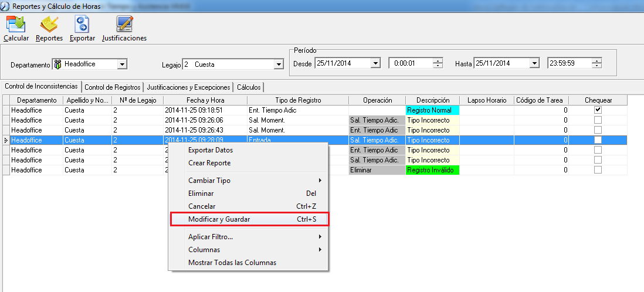The image size is (644, 292).
Task: Open the Cálculos tab
Action: tap(249, 87)
